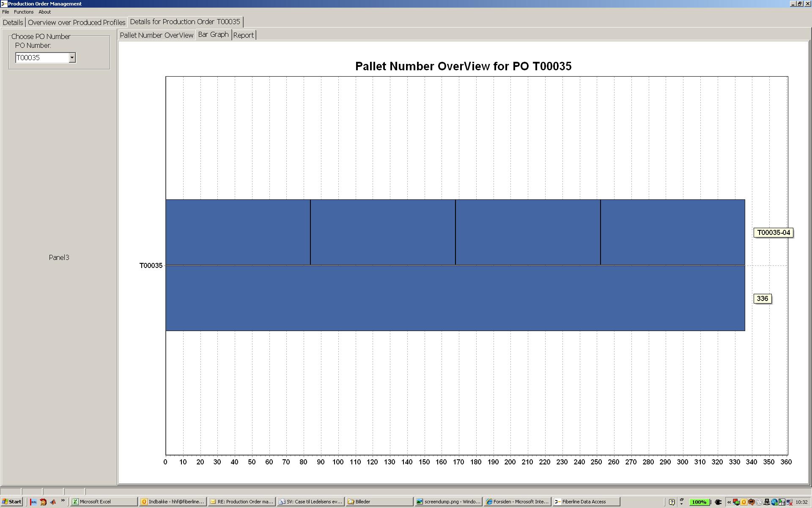
Task: Click the x-axis tick label 100
Action: pyautogui.click(x=338, y=462)
